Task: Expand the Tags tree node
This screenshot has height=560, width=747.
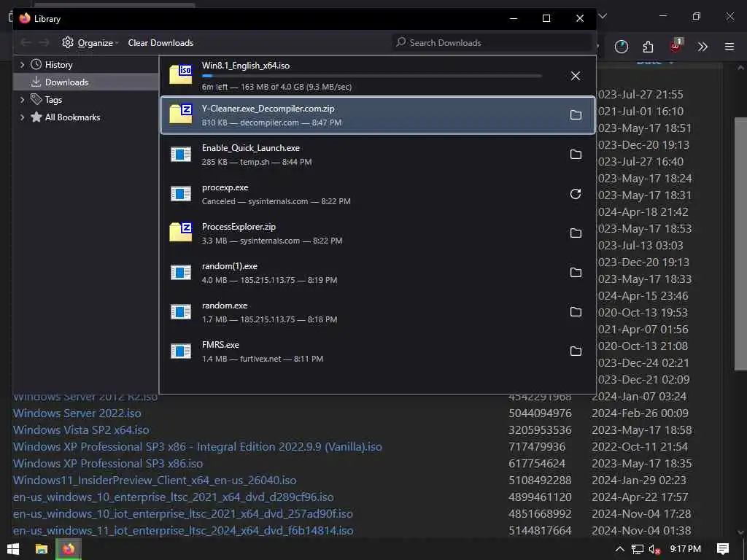Action: coord(22,100)
